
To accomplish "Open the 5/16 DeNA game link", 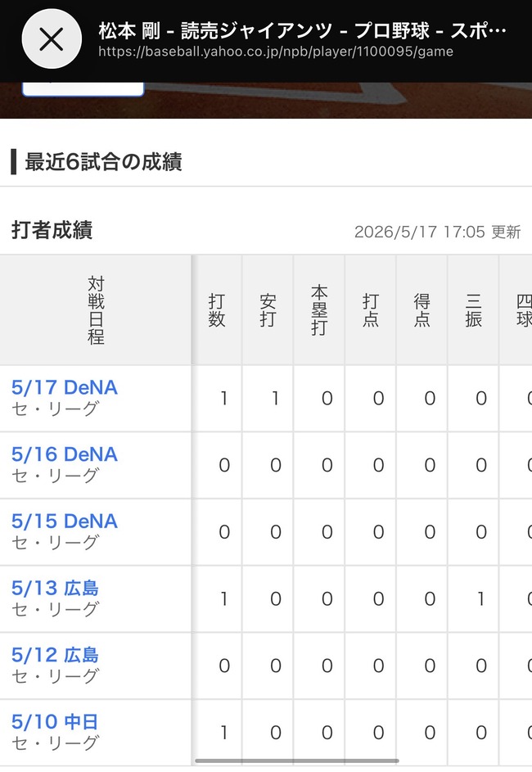I will [x=65, y=454].
